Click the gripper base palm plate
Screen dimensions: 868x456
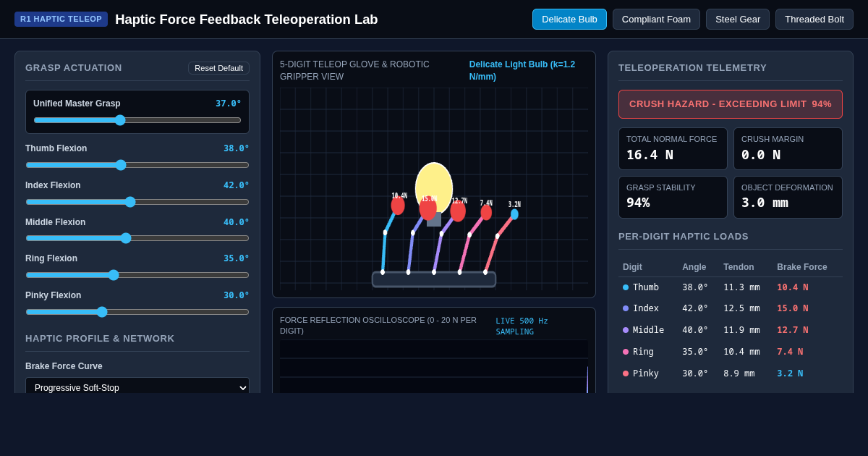click(434, 279)
